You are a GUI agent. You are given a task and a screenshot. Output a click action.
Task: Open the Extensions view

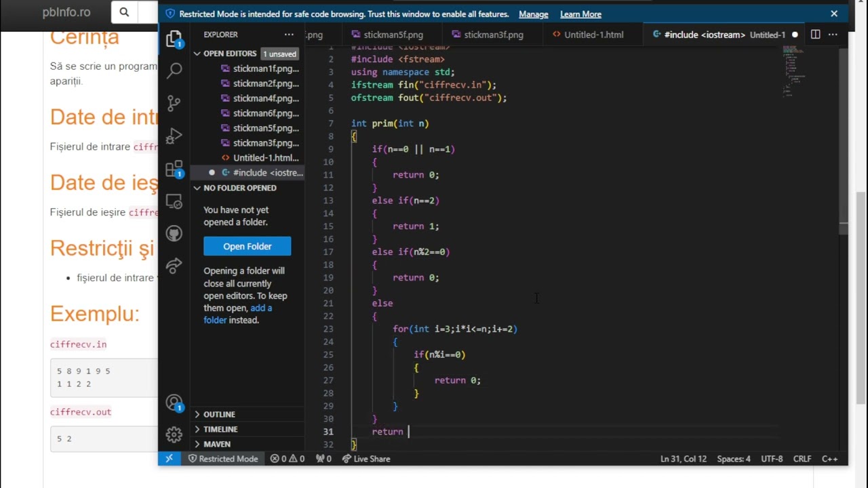174,168
